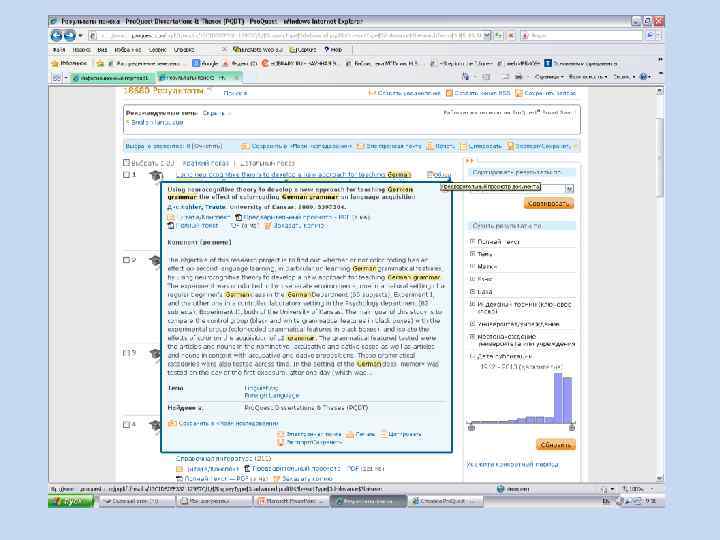This screenshot has height=540, width=720.
Task: Expand the Subject filter below Full text
Action: coord(472,254)
